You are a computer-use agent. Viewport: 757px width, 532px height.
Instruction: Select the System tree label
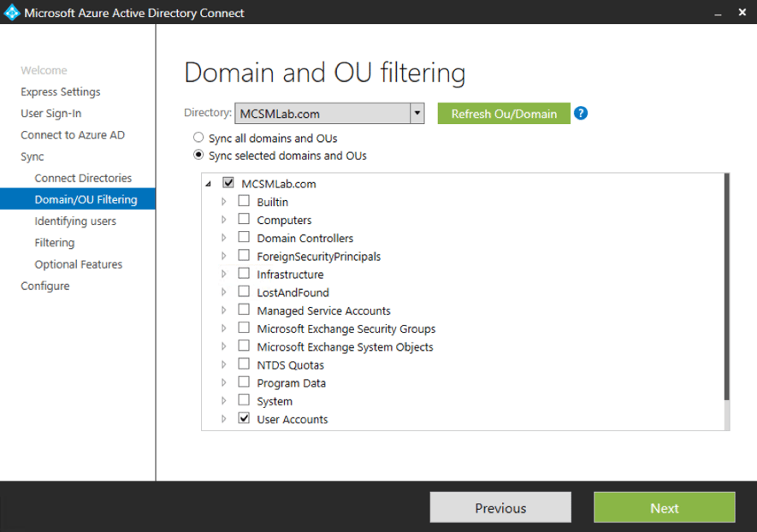[x=275, y=402]
